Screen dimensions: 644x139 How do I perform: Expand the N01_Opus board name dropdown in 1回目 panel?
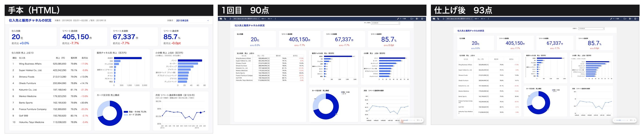coord(246,19)
